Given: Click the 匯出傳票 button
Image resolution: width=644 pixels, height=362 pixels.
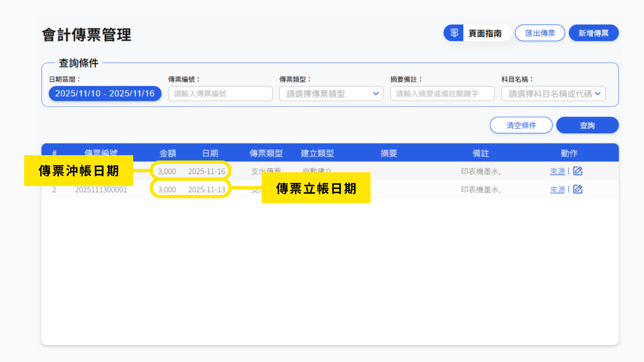Looking at the screenshot, I should click(540, 33).
